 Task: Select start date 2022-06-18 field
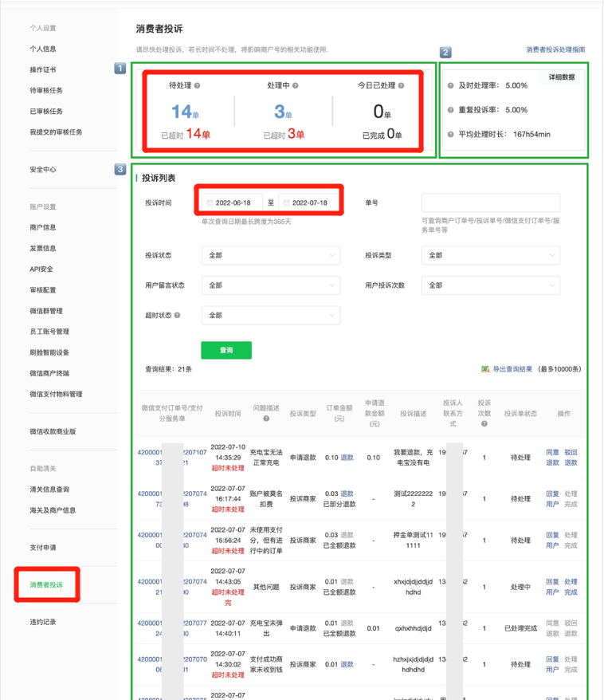tap(232, 203)
